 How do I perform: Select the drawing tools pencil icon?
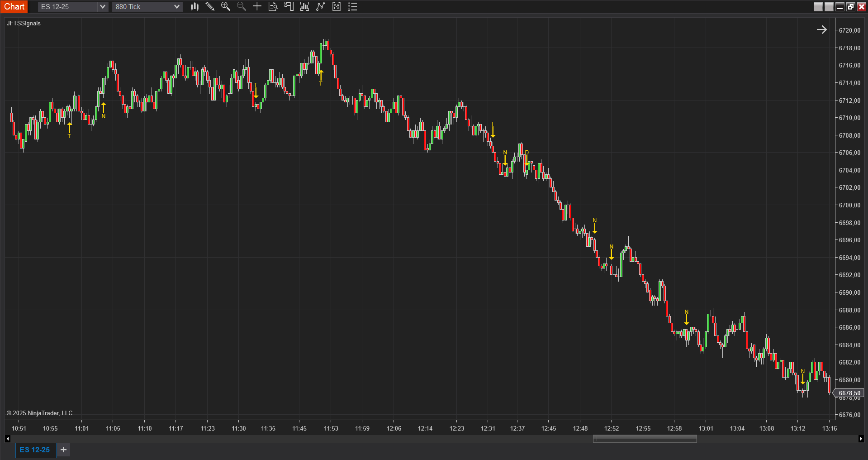[210, 6]
